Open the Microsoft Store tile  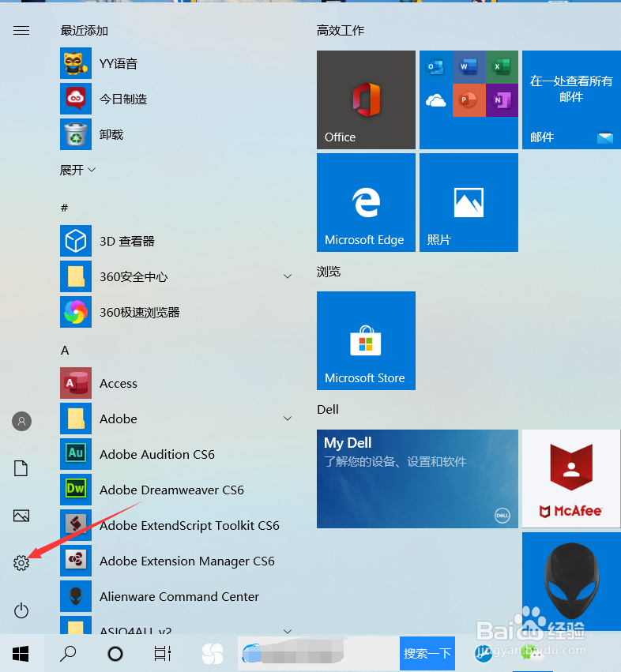coord(366,340)
